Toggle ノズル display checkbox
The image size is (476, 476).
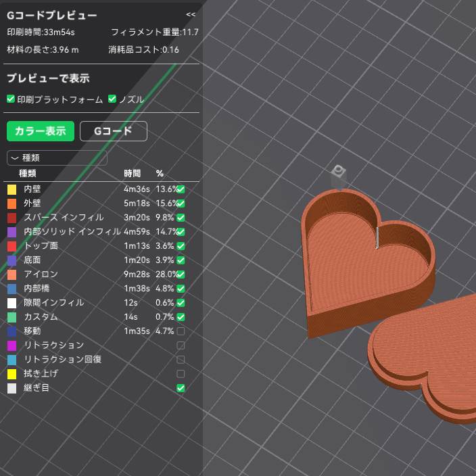(x=113, y=99)
